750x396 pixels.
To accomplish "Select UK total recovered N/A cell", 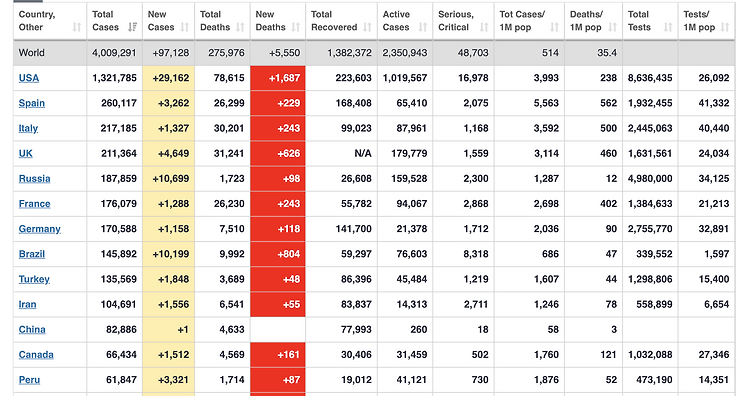I will coord(342,154).
